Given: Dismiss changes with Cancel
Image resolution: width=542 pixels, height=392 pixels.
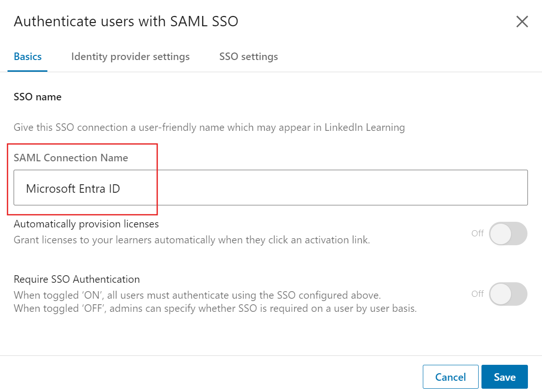Looking at the screenshot, I should click(x=450, y=377).
